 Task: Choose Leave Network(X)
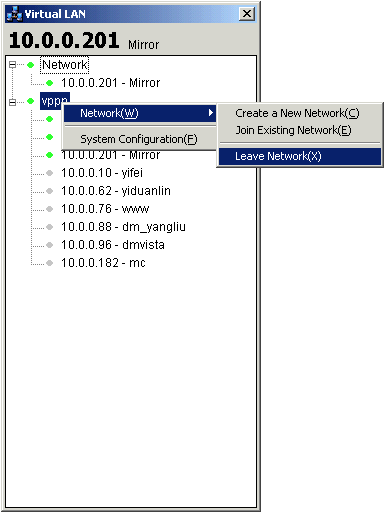[300, 156]
